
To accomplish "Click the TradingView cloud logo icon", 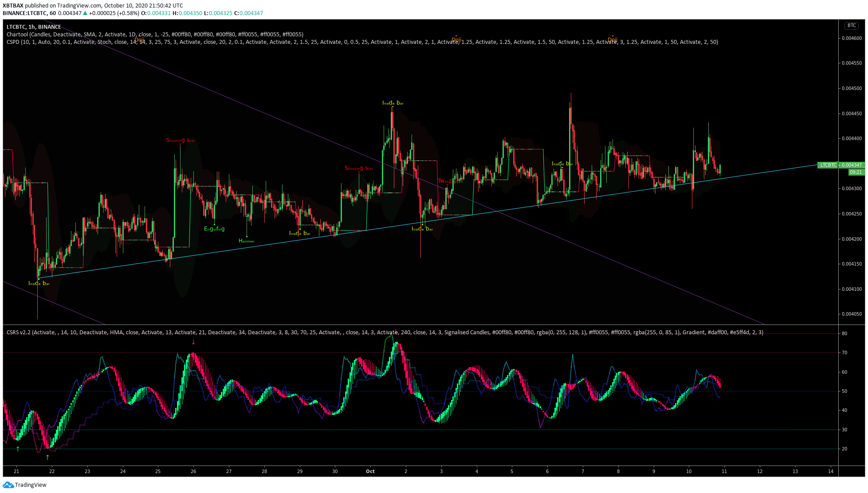I will click(8, 485).
